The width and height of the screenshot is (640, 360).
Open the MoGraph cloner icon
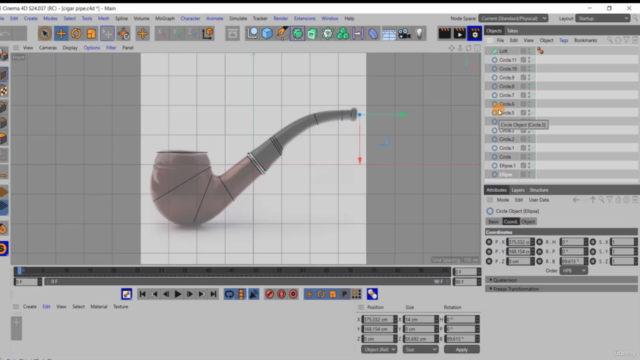pyautogui.click(x=343, y=33)
